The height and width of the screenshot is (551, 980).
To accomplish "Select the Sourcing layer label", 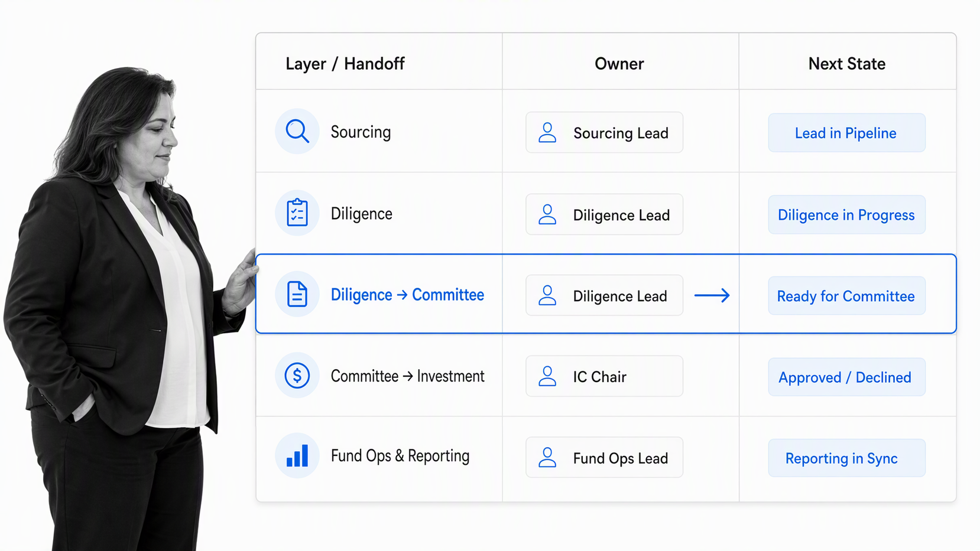I will point(361,132).
